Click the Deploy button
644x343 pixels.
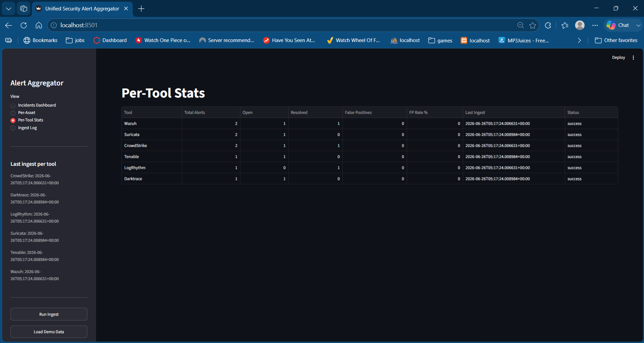coord(618,58)
